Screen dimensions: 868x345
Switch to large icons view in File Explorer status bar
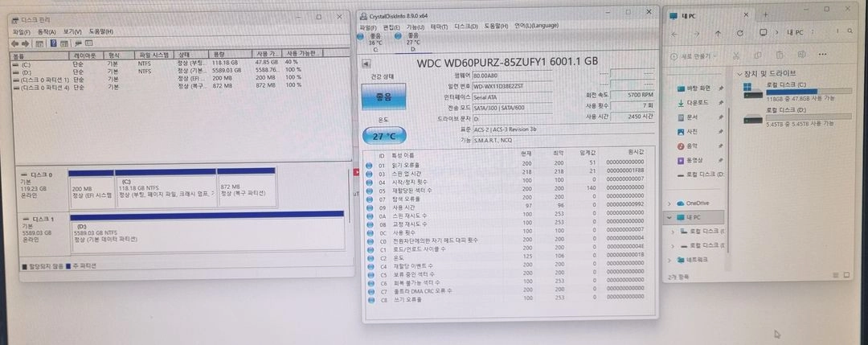tap(846, 275)
